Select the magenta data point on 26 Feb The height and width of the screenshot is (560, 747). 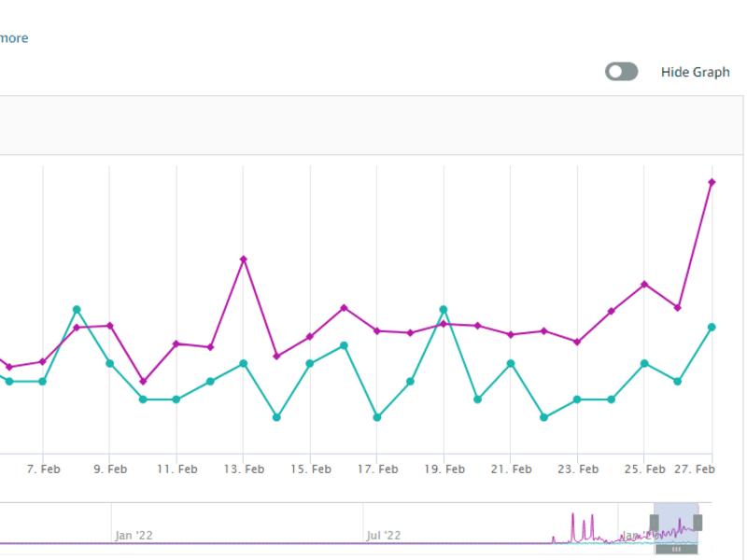point(678,308)
